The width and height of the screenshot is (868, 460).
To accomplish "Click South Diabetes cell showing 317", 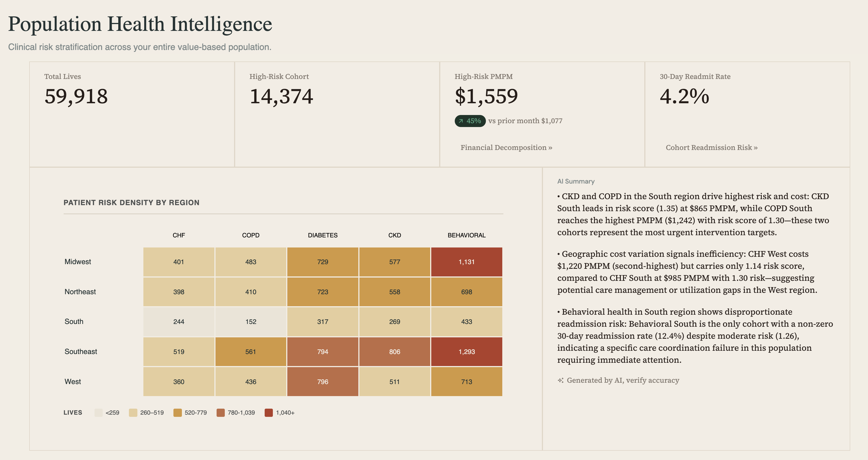I will click(x=323, y=322).
